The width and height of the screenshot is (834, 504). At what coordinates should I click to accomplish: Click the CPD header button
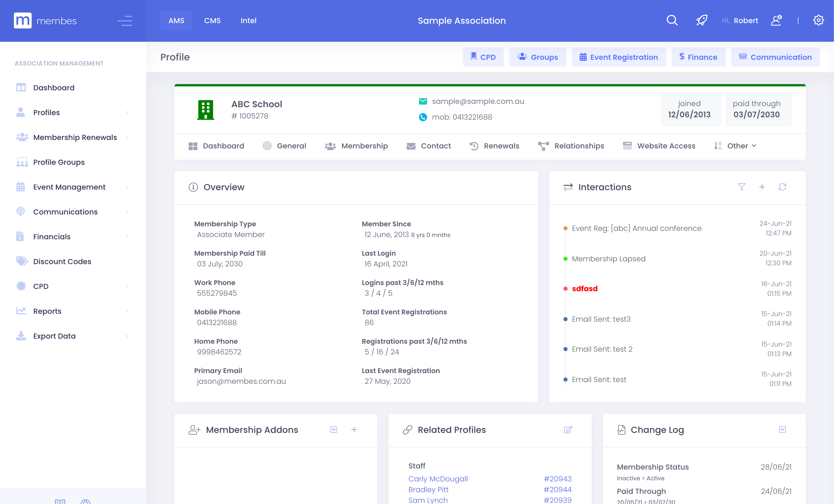pos(483,57)
